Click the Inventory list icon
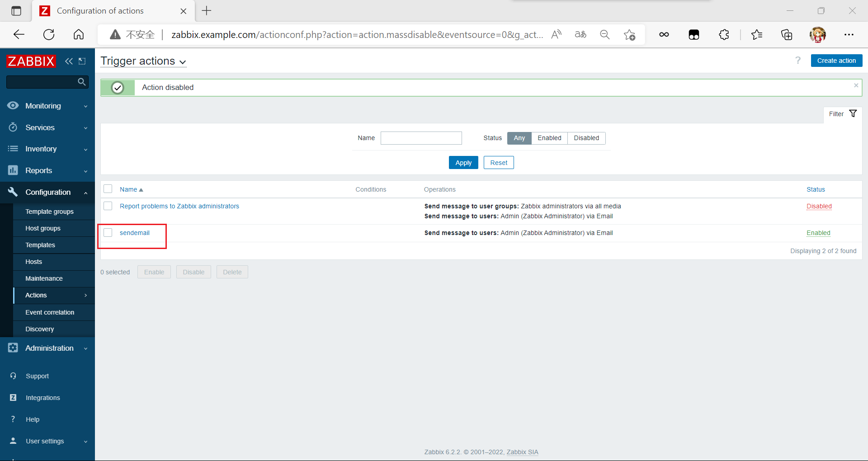The height and width of the screenshot is (461, 868). tap(13, 149)
